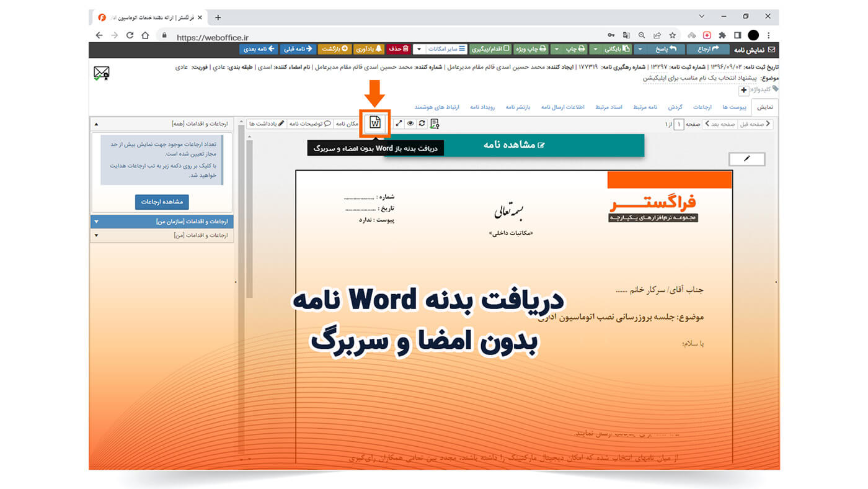The image size is (868, 489).
Task: Click the blue مشاهده ارجاعات button
Action: coord(162,202)
